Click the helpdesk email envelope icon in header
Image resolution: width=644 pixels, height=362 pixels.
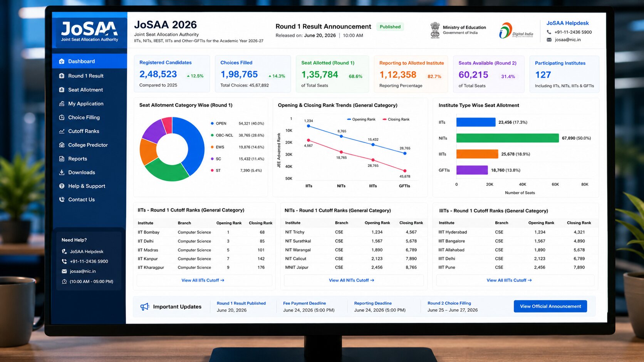point(549,40)
